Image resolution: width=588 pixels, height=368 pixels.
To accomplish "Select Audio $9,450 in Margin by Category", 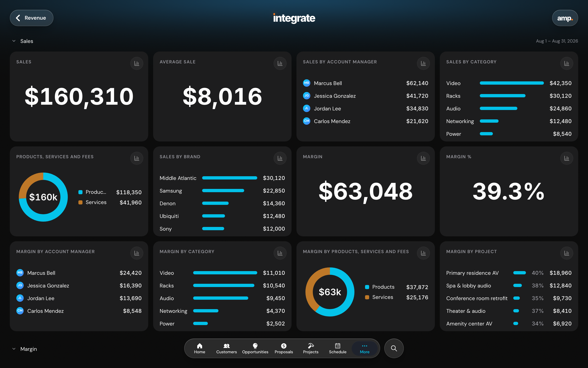I will (x=222, y=298).
